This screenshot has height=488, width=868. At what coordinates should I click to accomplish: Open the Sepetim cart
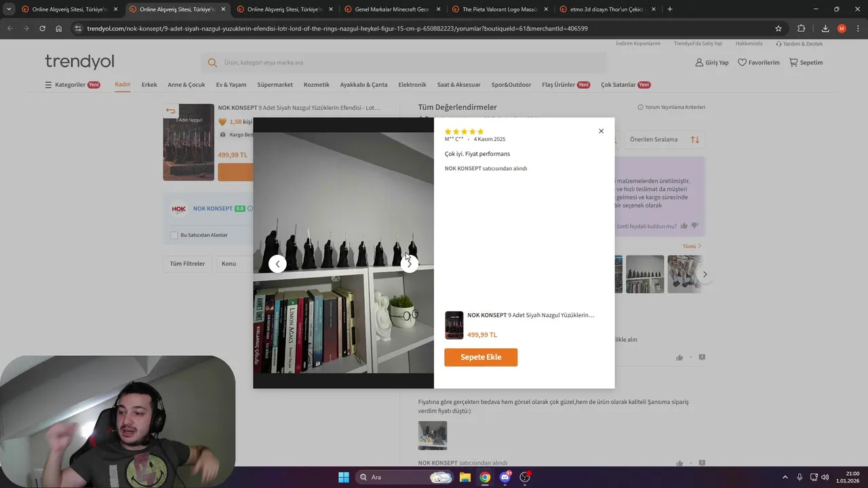click(x=806, y=62)
